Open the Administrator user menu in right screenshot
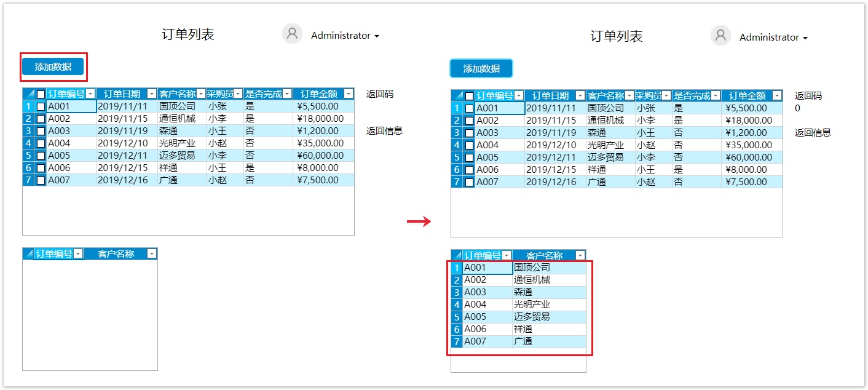The image size is (868, 390). [x=773, y=38]
